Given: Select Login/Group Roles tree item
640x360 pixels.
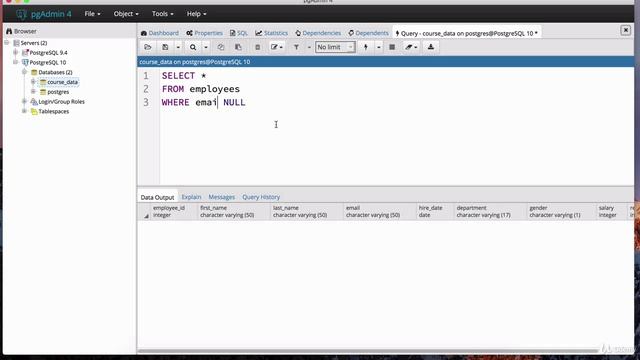Looking at the screenshot, I should click(x=61, y=102).
